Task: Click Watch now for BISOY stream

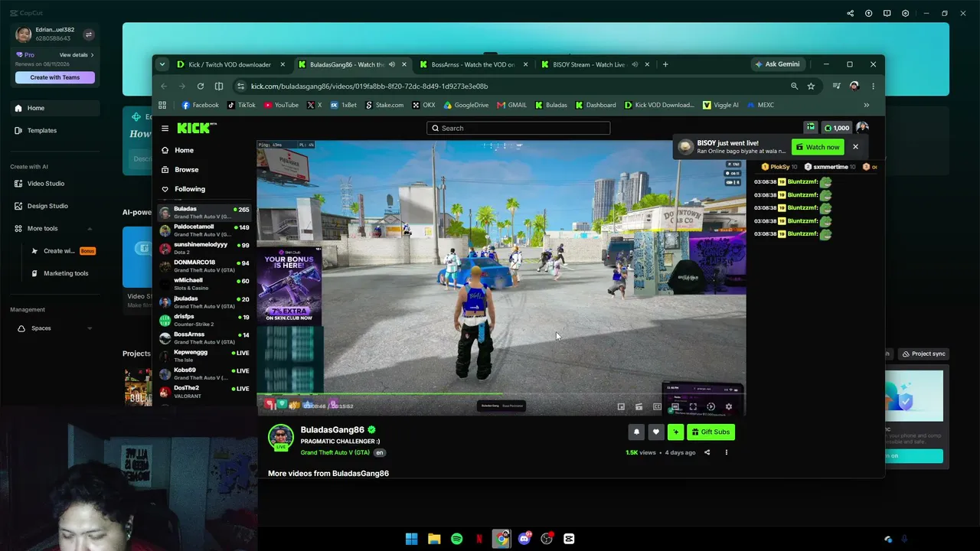Action: pyautogui.click(x=818, y=147)
